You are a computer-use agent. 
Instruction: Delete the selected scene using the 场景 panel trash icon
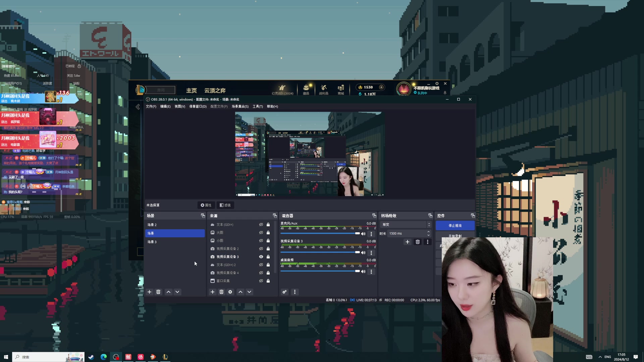click(x=158, y=292)
